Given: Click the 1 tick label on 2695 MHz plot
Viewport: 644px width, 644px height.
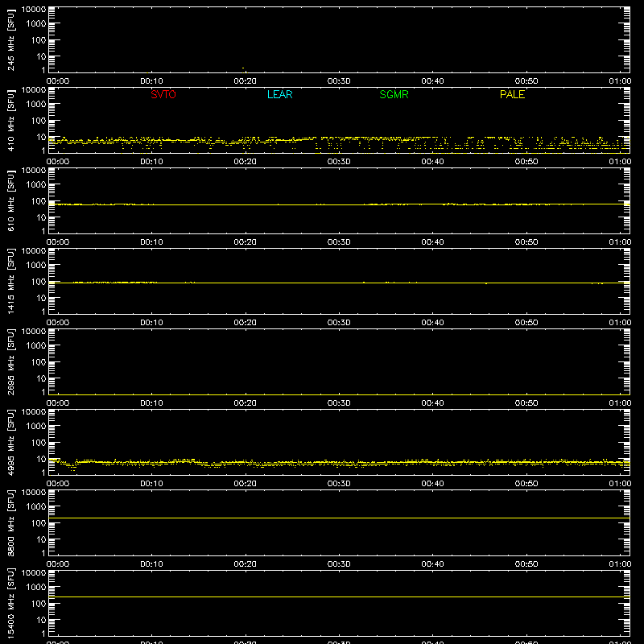Looking at the screenshot, I should [x=43, y=392].
